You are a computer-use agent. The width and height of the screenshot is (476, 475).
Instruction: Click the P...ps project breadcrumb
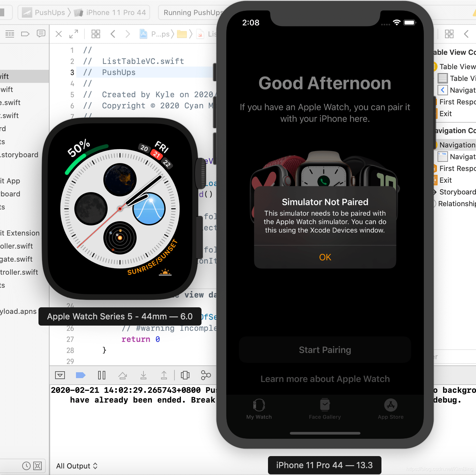[x=155, y=34]
